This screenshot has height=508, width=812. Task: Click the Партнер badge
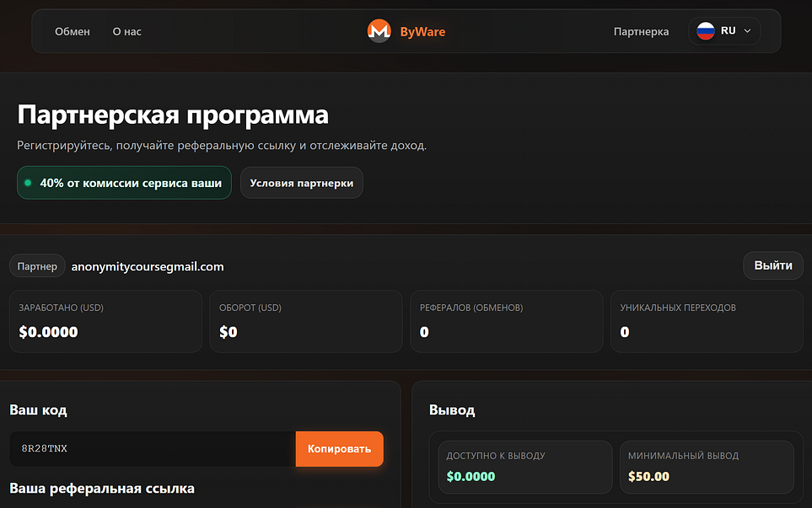tap(37, 266)
